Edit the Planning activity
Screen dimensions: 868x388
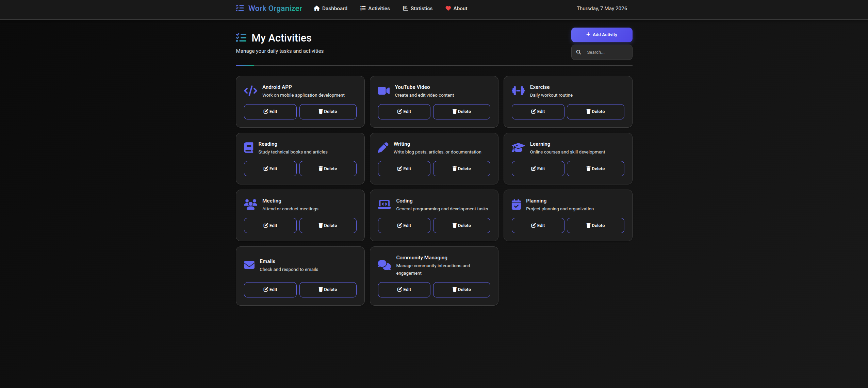click(538, 226)
